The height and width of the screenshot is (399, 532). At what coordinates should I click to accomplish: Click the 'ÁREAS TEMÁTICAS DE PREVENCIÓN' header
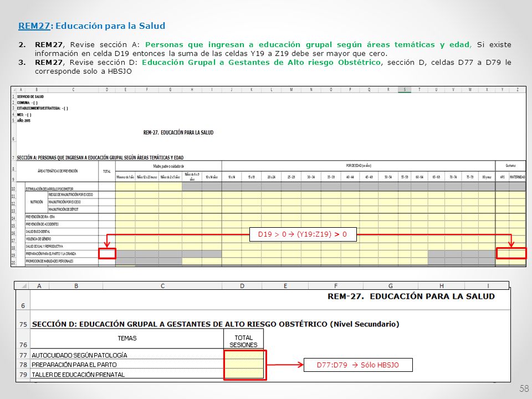(x=58, y=171)
